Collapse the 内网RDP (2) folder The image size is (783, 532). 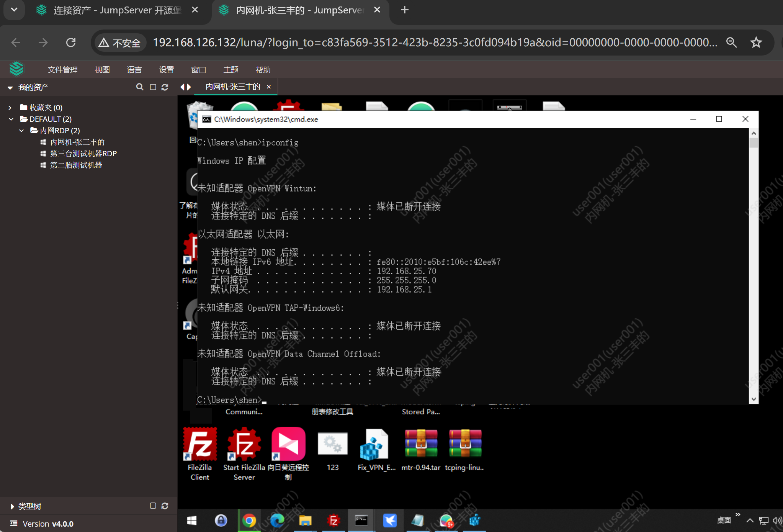[x=22, y=130]
